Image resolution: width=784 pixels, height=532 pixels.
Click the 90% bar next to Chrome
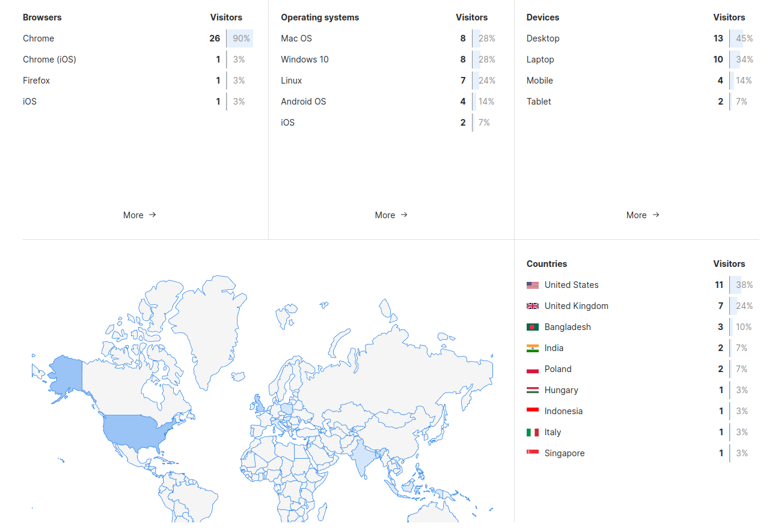tap(240, 38)
